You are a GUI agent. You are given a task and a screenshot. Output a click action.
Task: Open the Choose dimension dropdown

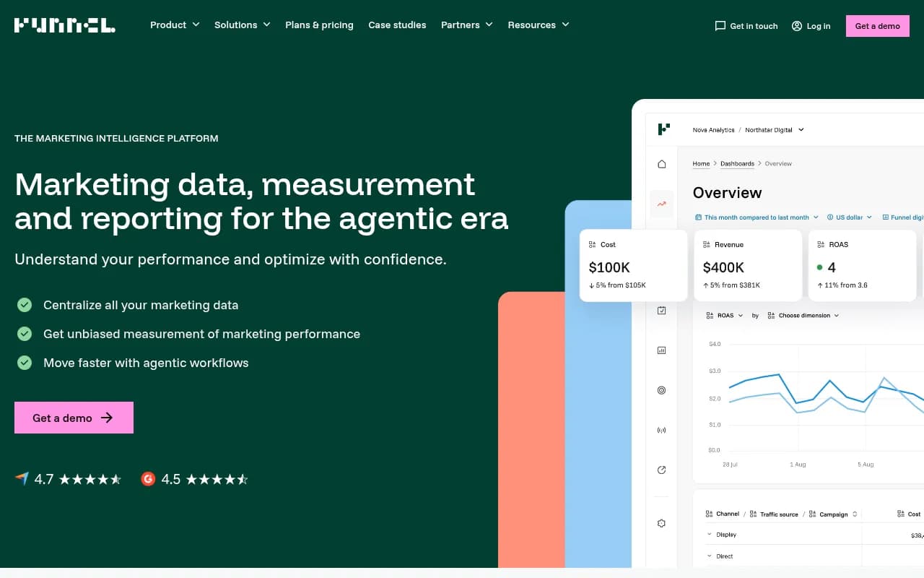803,316
